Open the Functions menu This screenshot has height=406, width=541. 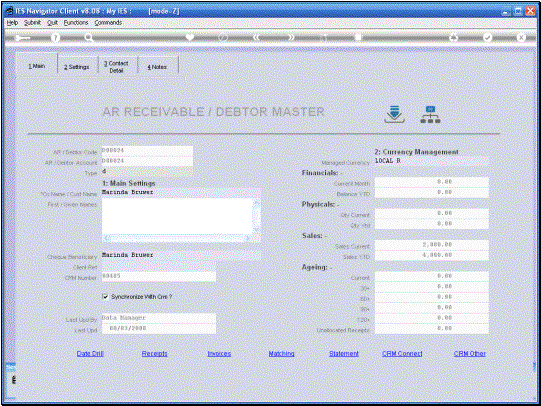click(76, 22)
